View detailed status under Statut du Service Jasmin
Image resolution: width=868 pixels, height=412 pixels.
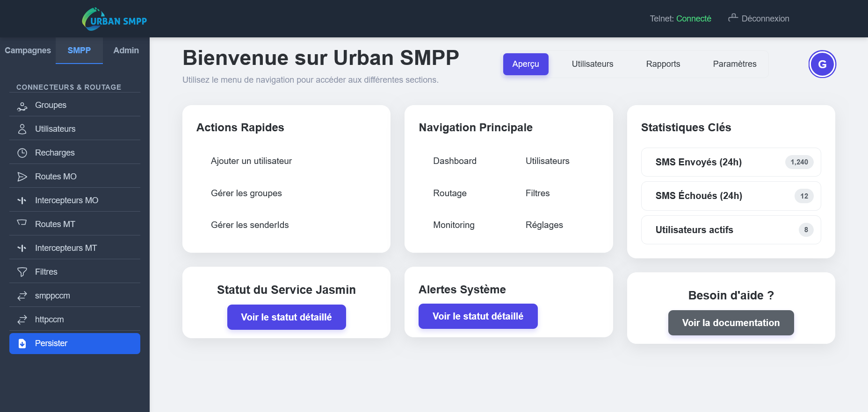click(286, 317)
